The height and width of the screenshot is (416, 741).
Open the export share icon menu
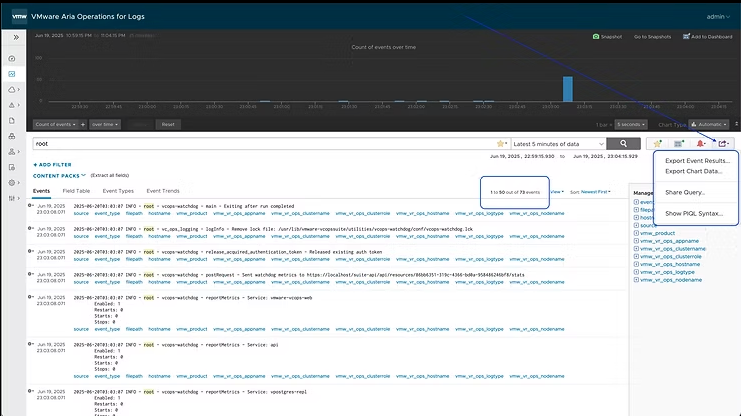coord(724,144)
